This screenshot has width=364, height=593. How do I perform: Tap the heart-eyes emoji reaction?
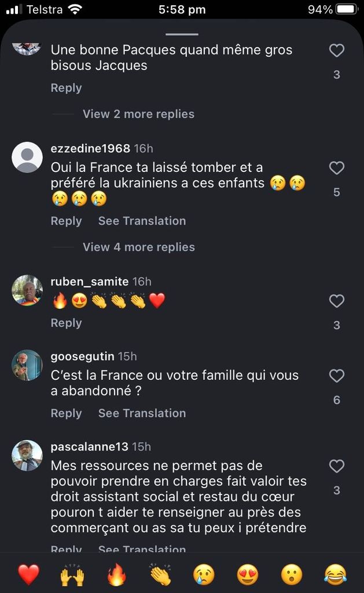pyautogui.click(x=248, y=574)
